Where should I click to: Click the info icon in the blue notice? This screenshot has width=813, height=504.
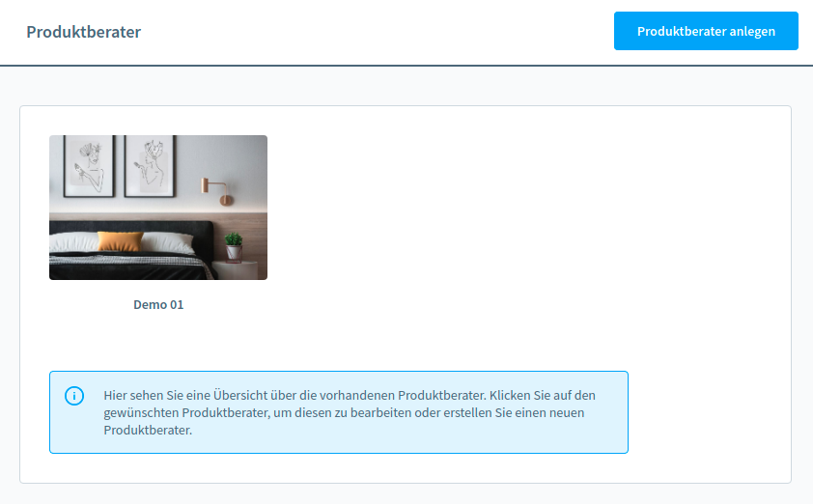pyautogui.click(x=74, y=396)
